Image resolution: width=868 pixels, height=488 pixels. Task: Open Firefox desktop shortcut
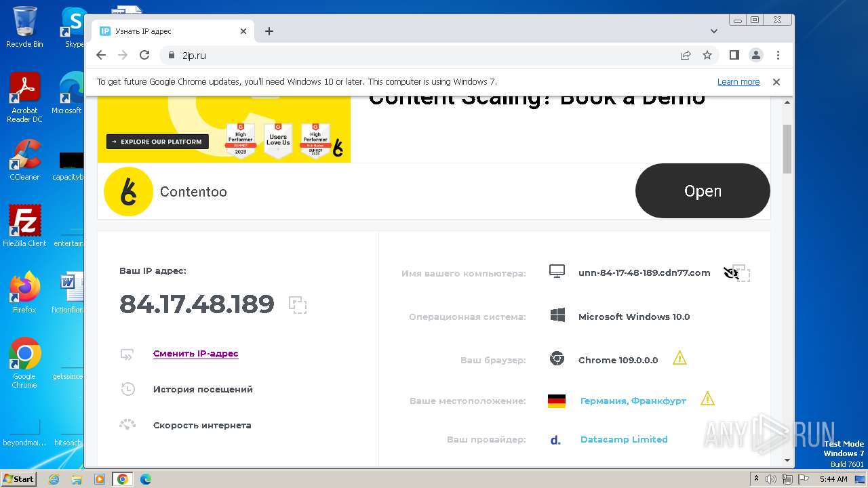click(x=24, y=292)
